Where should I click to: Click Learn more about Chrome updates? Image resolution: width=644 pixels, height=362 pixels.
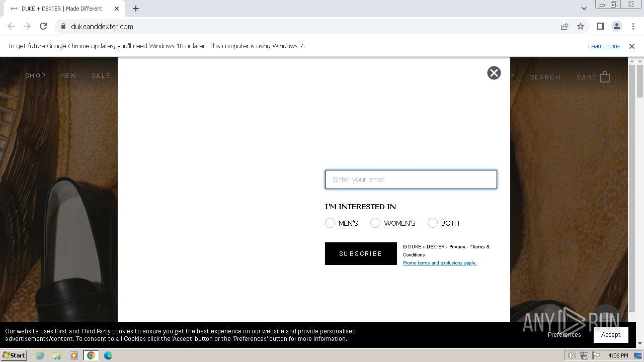pyautogui.click(x=604, y=46)
